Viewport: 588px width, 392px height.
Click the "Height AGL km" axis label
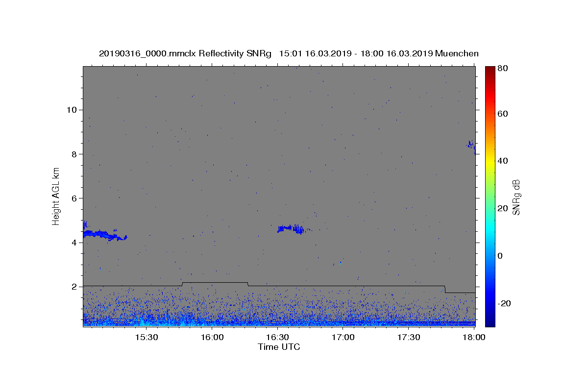point(56,196)
